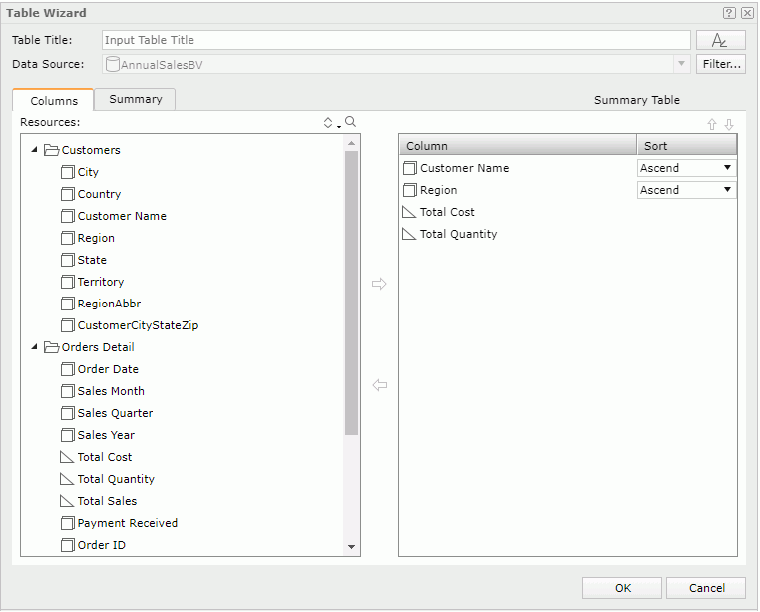760x612 pixels.
Task: Click the right arrow to add column
Action: click(x=379, y=284)
